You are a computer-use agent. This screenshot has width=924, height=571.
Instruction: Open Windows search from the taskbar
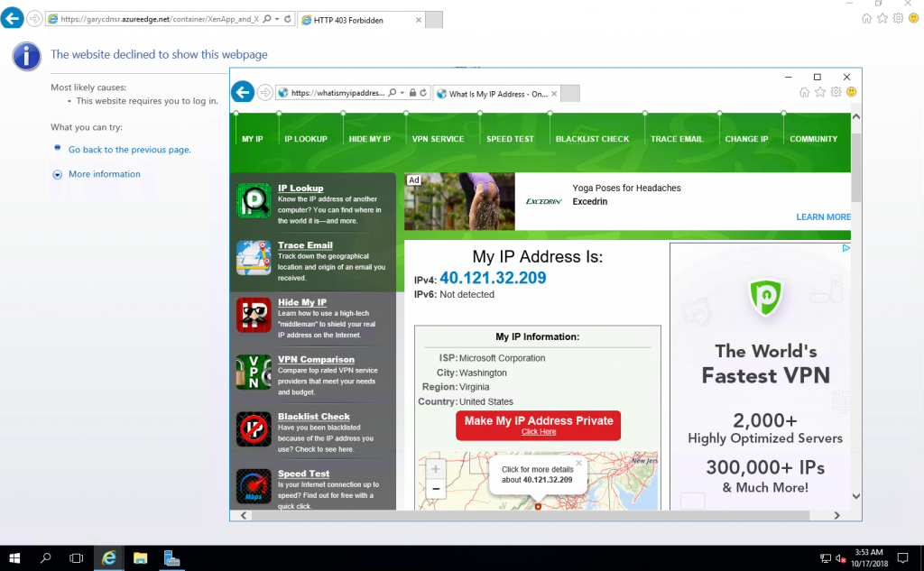click(45, 558)
